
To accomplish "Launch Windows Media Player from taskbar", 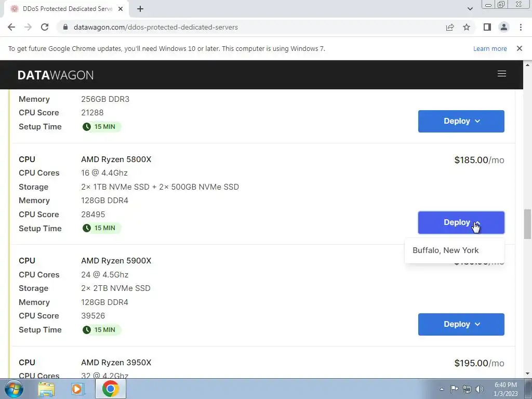I will click(77, 389).
